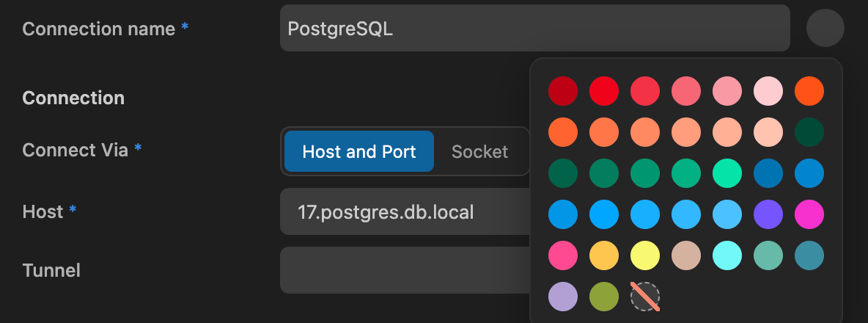
Task: Pick the bright aqua cyan swatch
Action: click(727, 255)
